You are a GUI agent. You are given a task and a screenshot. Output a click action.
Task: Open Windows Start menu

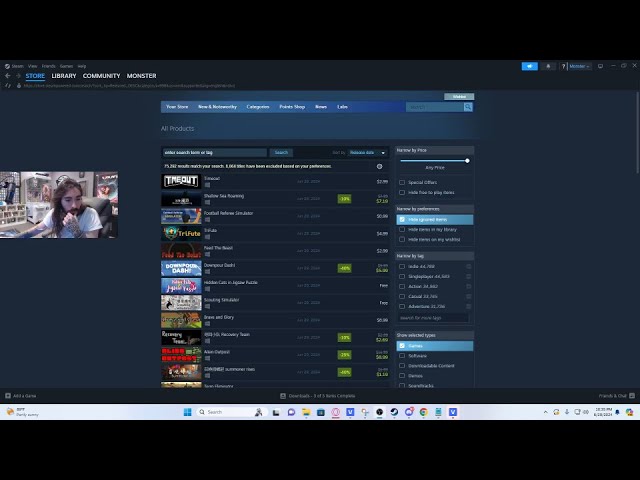click(187, 411)
